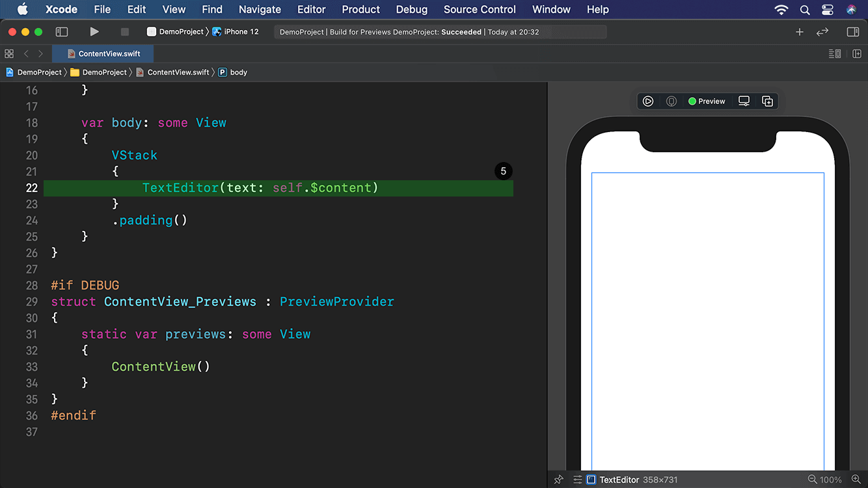Click '.padding()' in line 24

150,221
